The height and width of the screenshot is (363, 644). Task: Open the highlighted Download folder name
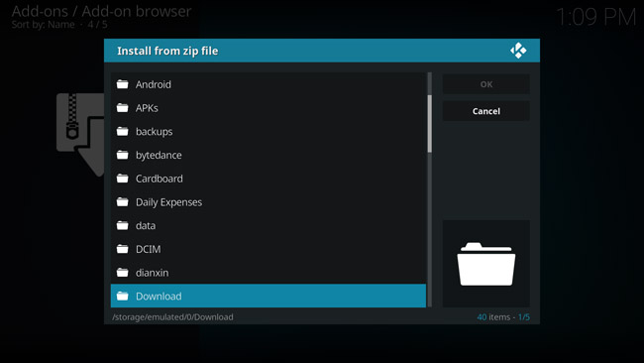pos(159,296)
